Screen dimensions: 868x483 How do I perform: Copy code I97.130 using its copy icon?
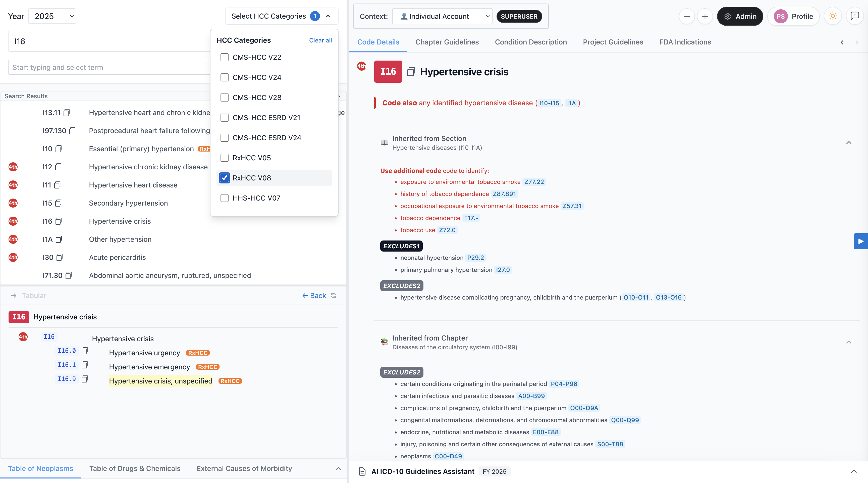[72, 131]
